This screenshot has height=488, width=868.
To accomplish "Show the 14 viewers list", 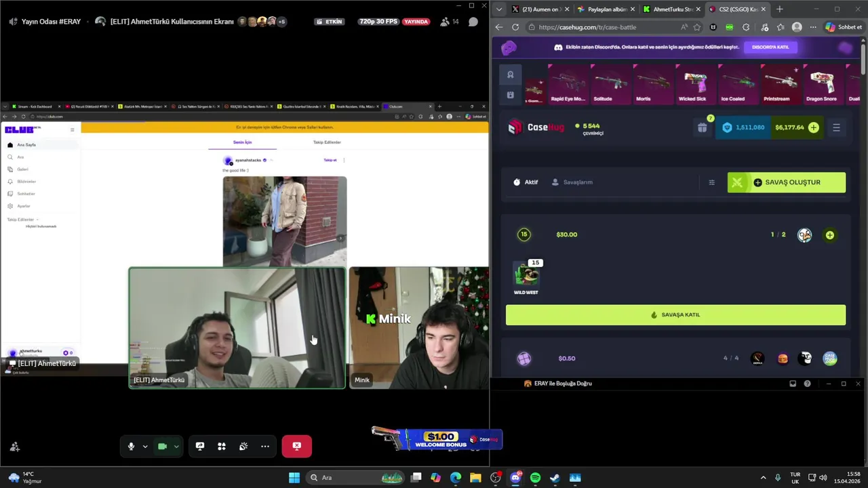I will pos(449,22).
